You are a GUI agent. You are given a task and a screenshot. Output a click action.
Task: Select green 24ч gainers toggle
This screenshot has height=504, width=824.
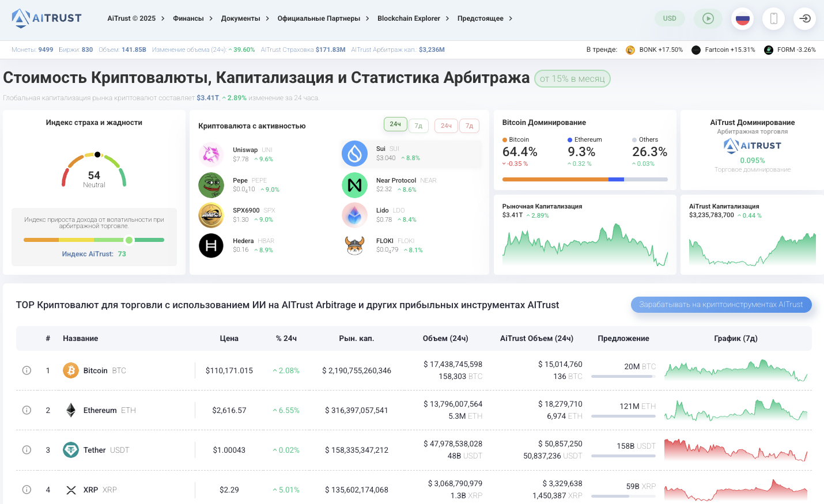(x=395, y=124)
